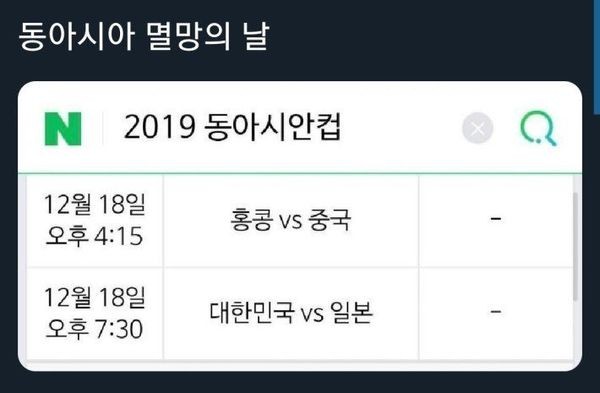Click the 오후 7:30 time text

[x=94, y=329]
